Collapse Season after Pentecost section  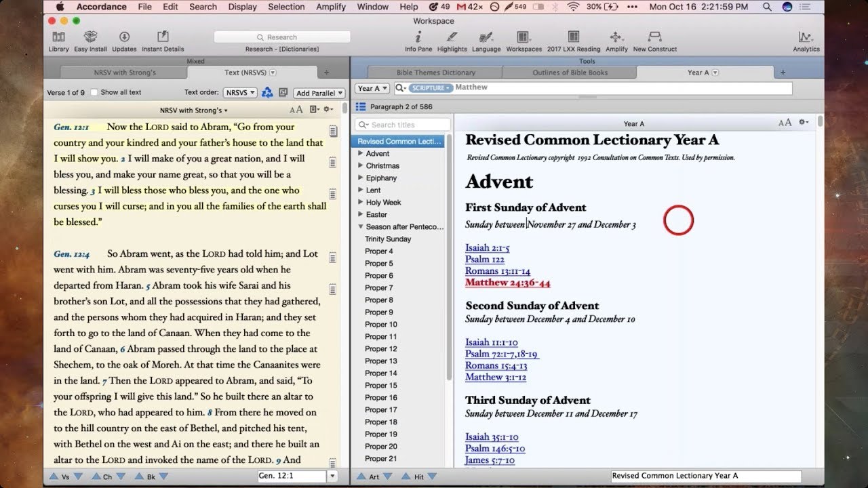pyautogui.click(x=361, y=227)
